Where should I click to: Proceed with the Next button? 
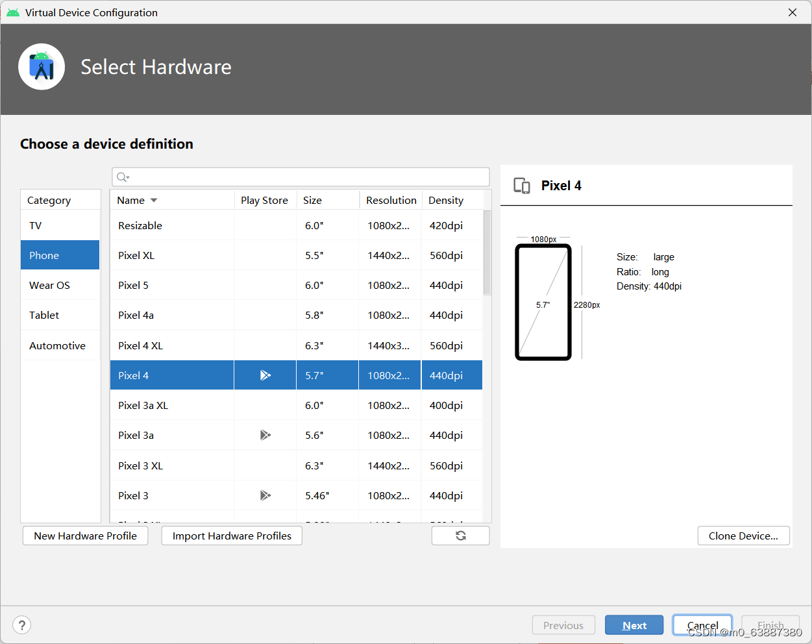click(x=634, y=625)
